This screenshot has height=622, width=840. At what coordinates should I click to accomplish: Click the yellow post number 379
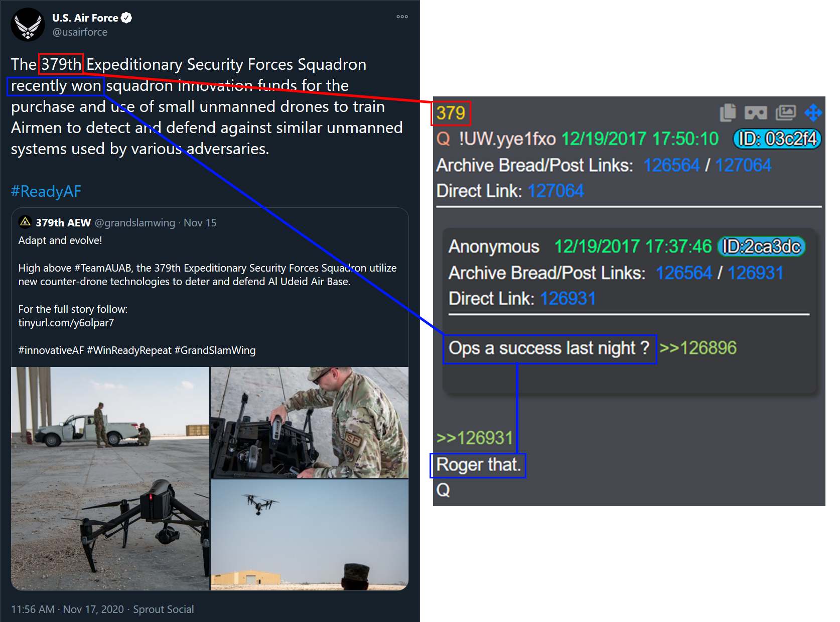pos(451,113)
